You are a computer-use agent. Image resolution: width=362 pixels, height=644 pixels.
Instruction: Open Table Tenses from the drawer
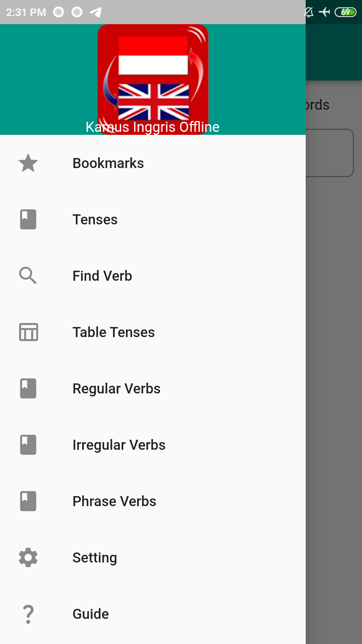coord(153,332)
